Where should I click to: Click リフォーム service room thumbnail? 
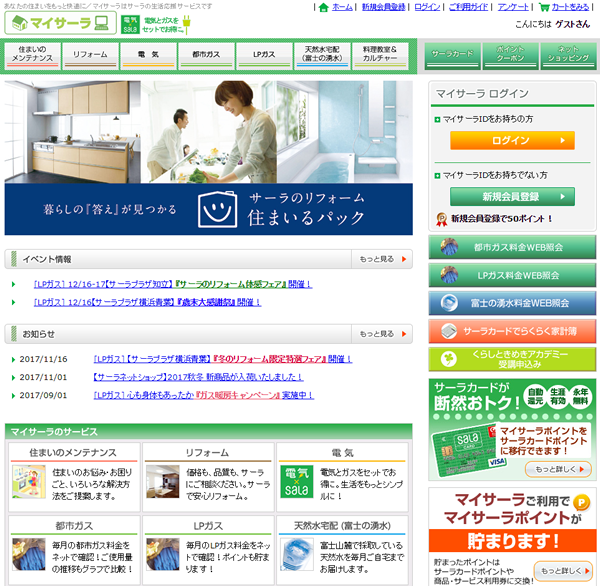point(163,482)
